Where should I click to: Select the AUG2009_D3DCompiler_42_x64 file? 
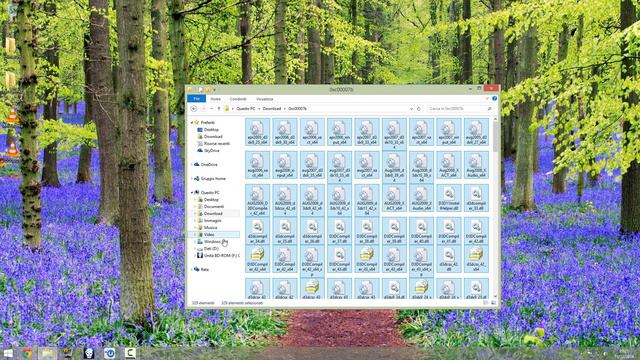point(258,200)
